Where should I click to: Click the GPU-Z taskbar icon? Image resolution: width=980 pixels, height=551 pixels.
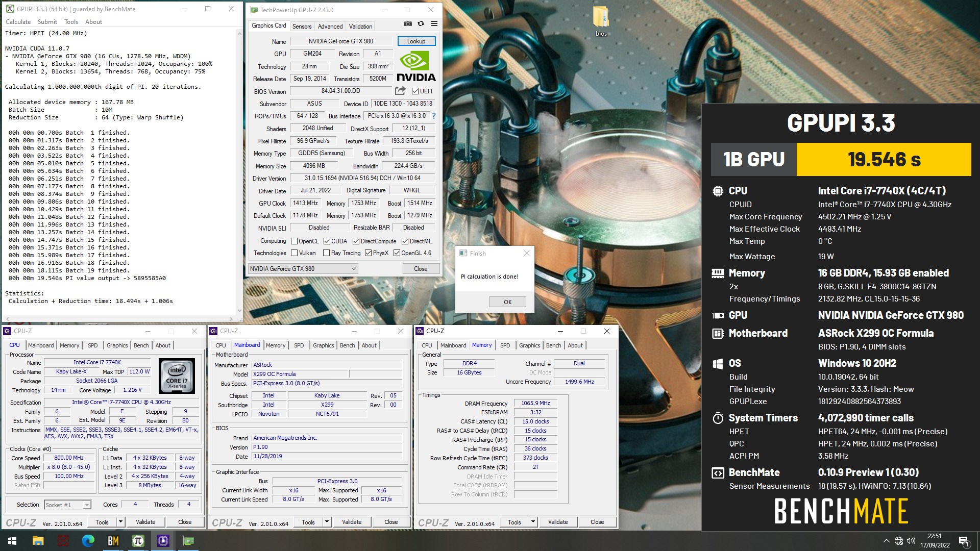click(x=188, y=541)
